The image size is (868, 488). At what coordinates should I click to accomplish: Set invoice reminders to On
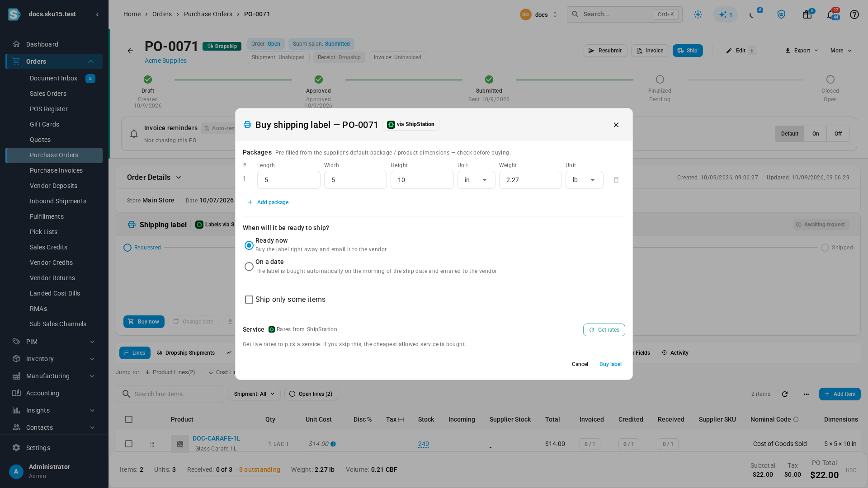point(815,134)
